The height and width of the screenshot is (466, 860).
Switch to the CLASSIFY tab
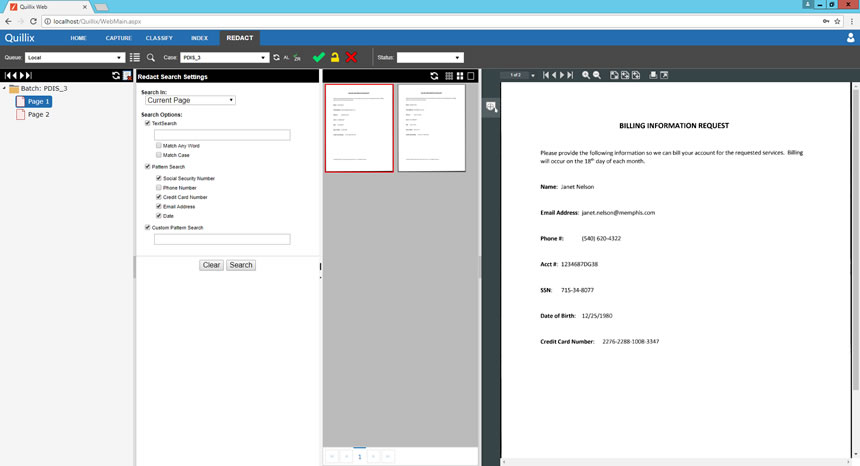(153, 38)
